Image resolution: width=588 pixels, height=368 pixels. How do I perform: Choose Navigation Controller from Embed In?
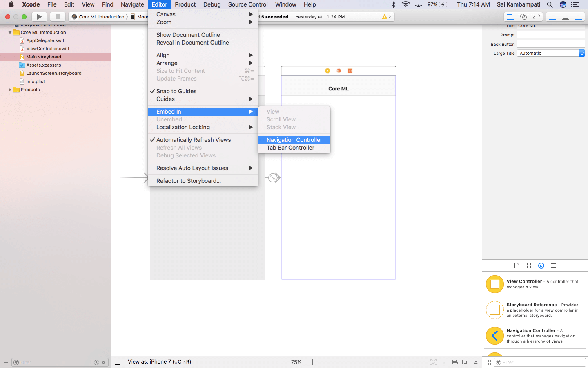(294, 140)
